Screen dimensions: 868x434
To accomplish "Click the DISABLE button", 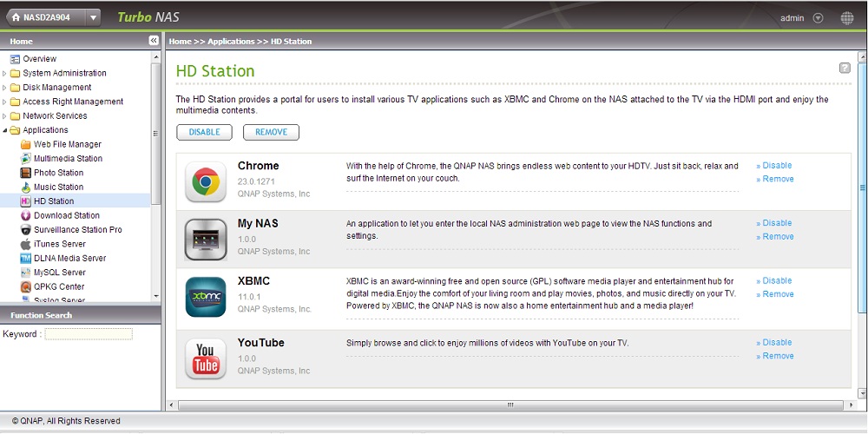I will click(204, 132).
